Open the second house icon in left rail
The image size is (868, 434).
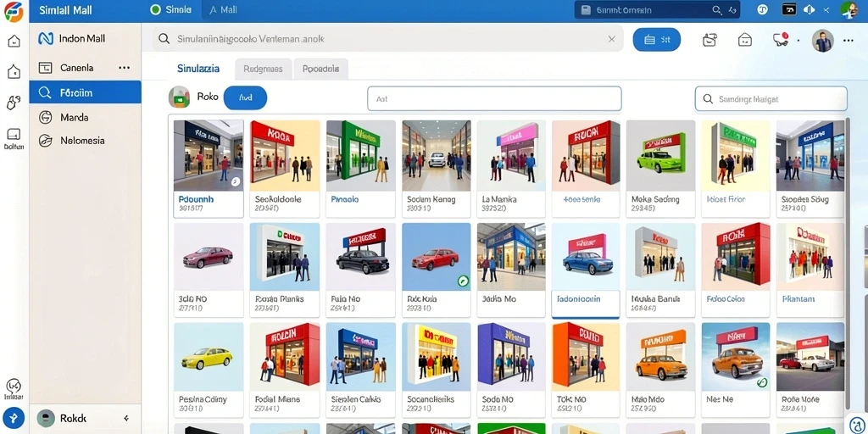(14, 71)
